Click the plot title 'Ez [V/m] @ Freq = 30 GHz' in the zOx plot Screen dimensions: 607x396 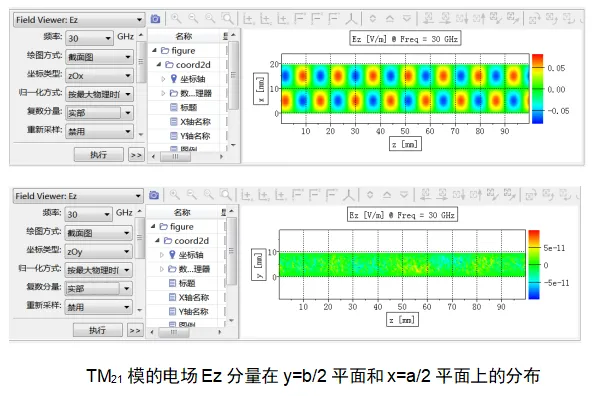(405, 39)
